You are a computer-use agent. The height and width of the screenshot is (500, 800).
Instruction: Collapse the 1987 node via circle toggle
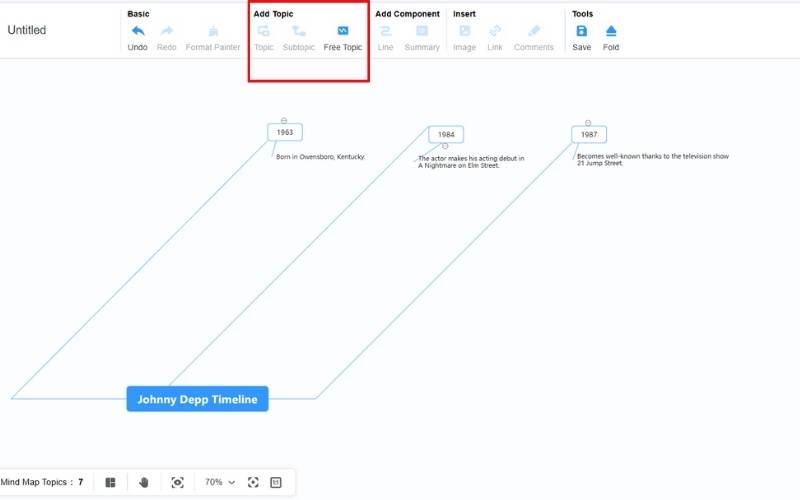(x=588, y=123)
